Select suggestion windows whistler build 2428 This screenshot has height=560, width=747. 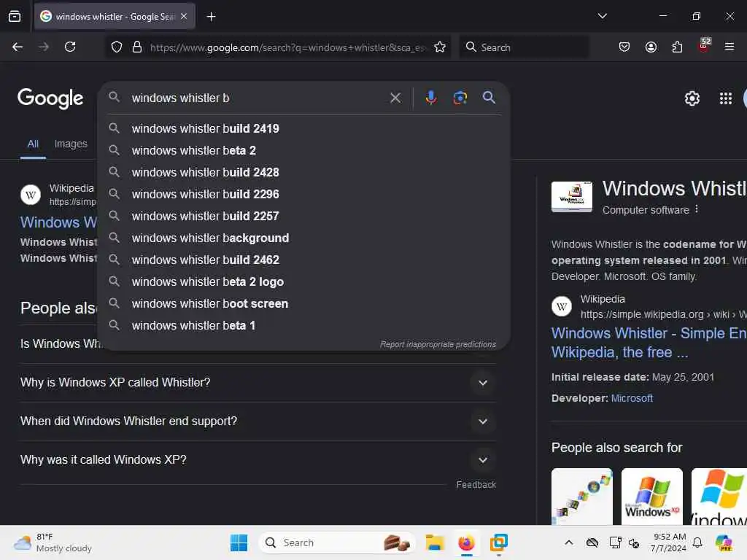(304, 172)
